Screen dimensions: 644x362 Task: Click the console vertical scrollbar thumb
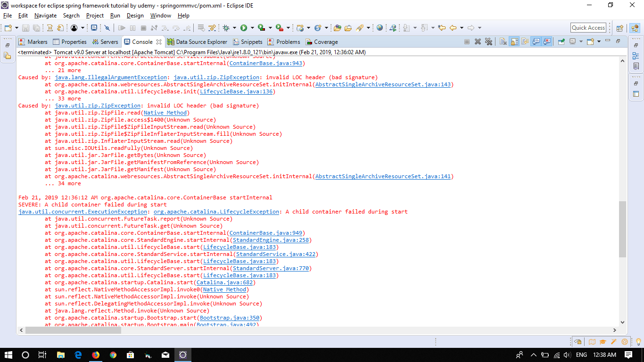(622, 229)
